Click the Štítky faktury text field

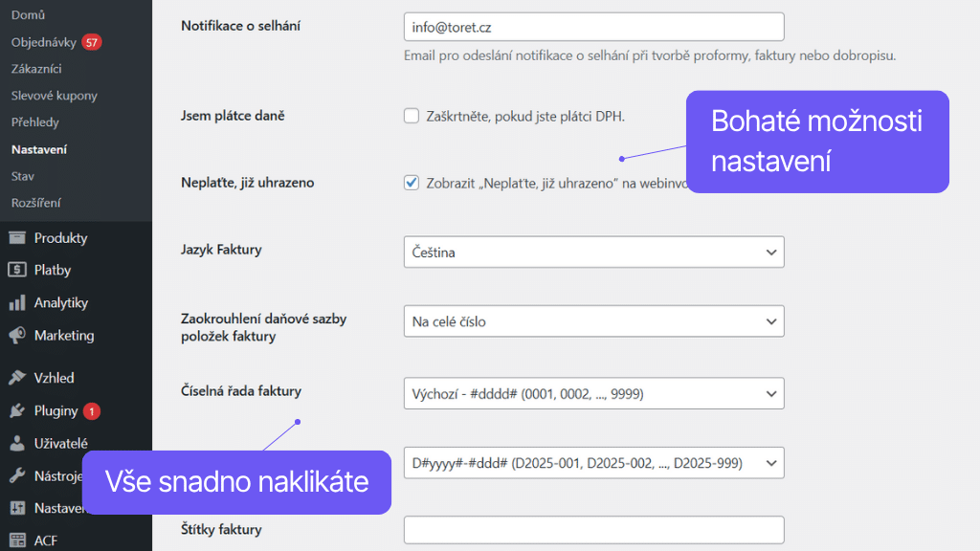[593, 530]
